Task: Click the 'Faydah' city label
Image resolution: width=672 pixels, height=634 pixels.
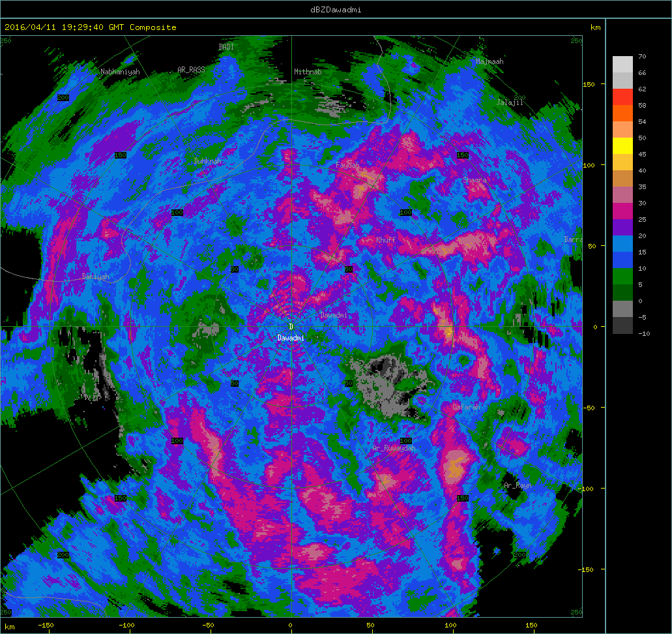Action: pos(347,165)
